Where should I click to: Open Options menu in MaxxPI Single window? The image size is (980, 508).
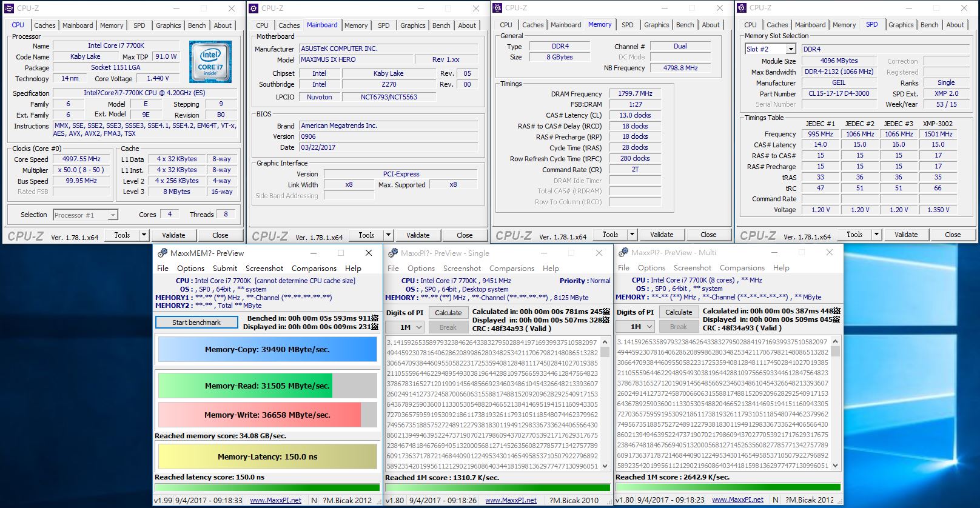click(421, 268)
